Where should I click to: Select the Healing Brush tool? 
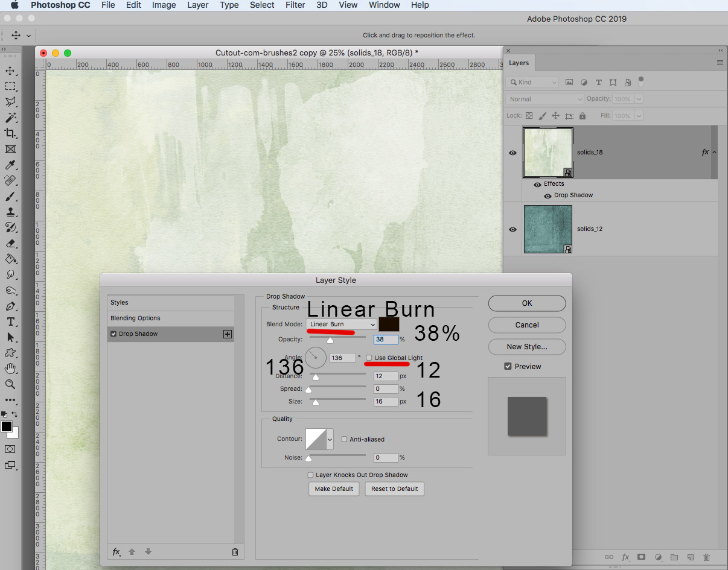point(10,181)
